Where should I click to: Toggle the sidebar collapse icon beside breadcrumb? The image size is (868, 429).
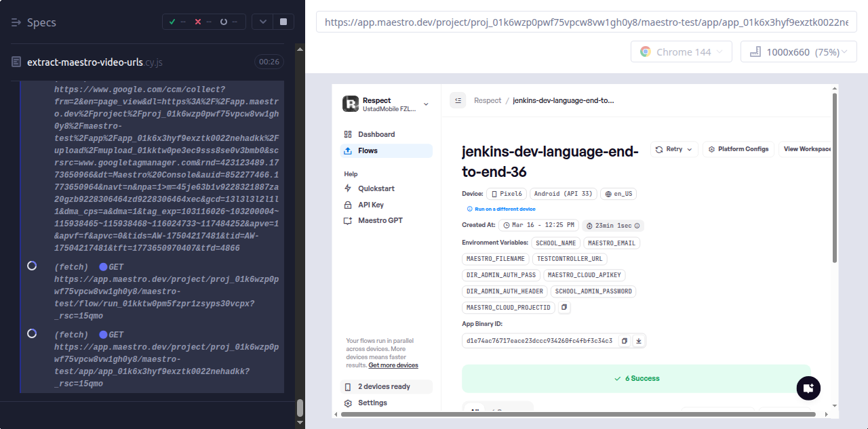pos(458,100)
